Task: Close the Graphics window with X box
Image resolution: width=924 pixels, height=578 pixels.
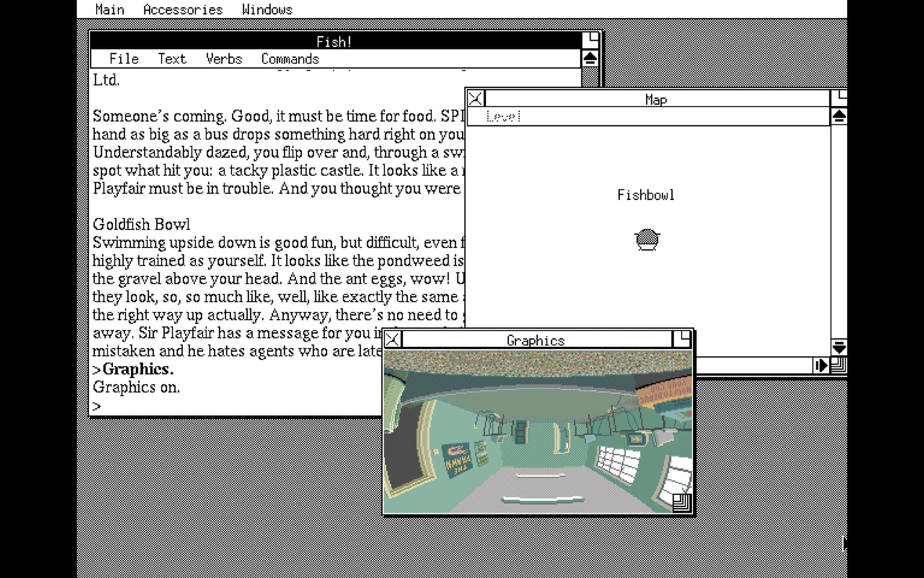Action: pos(393,340)
